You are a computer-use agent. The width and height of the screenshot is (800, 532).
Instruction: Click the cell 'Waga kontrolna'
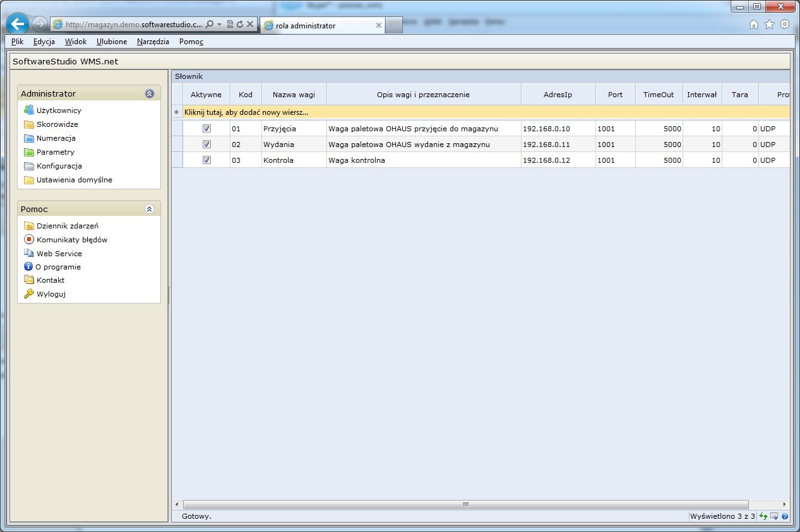pos(424,160)
